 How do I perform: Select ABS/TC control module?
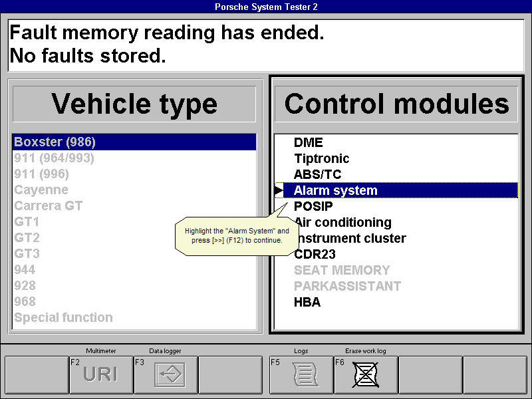(317, 174)
